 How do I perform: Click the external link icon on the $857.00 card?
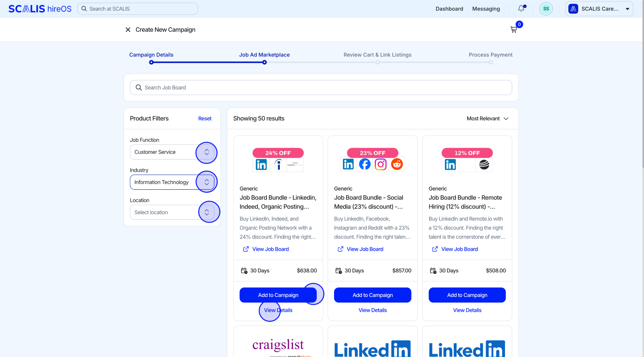click(x=340, y=249)
